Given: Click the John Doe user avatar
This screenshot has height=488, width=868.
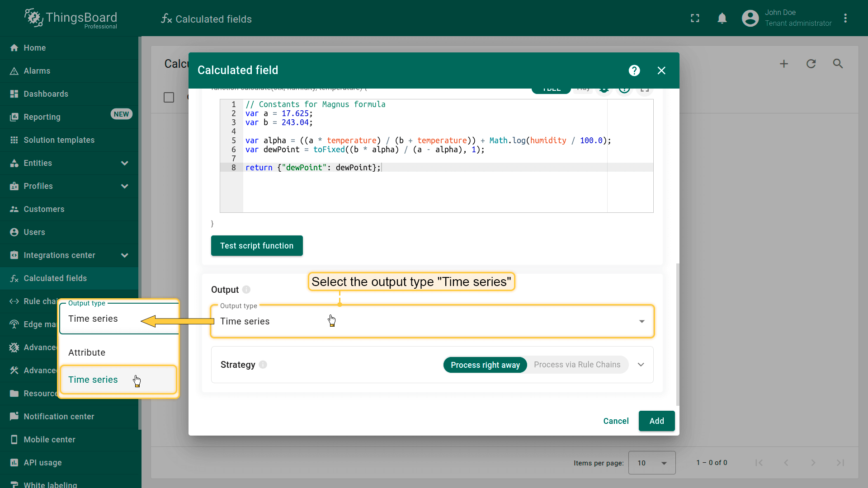Looking at the screenshot, I should point(750,19).
